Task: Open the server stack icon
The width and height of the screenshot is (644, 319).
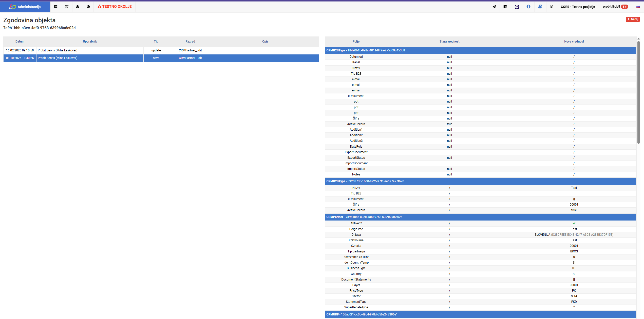Action: 505,7
